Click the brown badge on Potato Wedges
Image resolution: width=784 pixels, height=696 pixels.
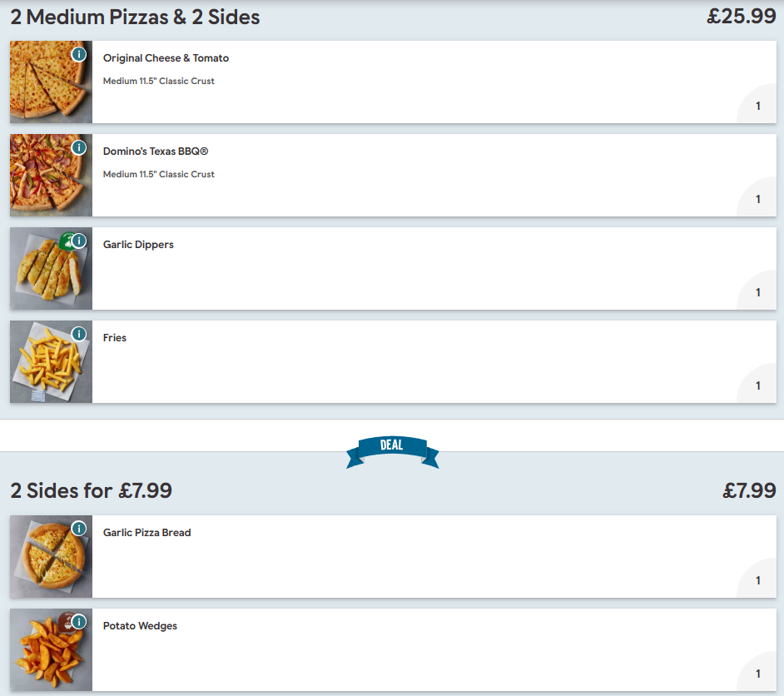point(65,622)
